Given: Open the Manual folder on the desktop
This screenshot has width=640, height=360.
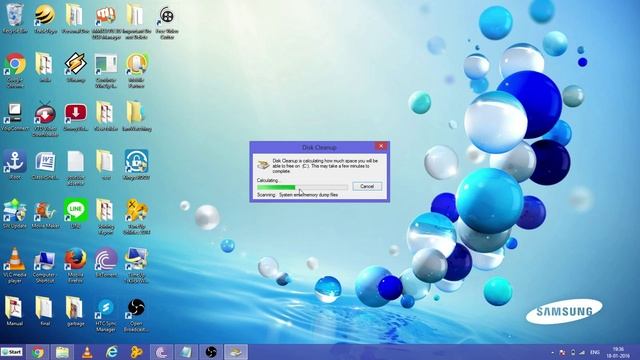Looking at the screenshot, I should click(14, 311).
